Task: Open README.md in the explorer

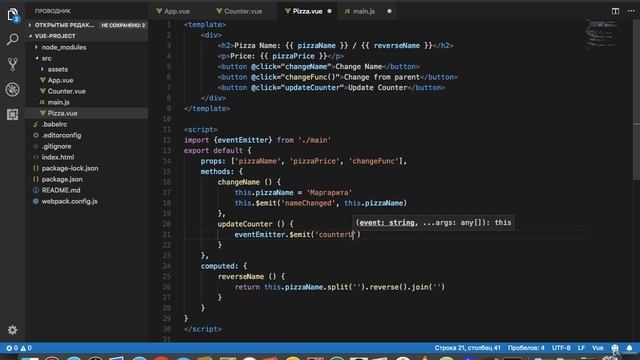Action: point(61,190)
